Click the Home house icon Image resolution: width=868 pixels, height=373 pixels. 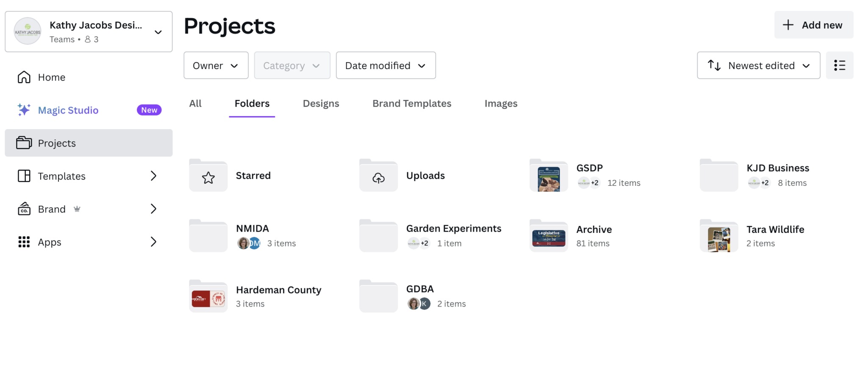click(24, 77)
